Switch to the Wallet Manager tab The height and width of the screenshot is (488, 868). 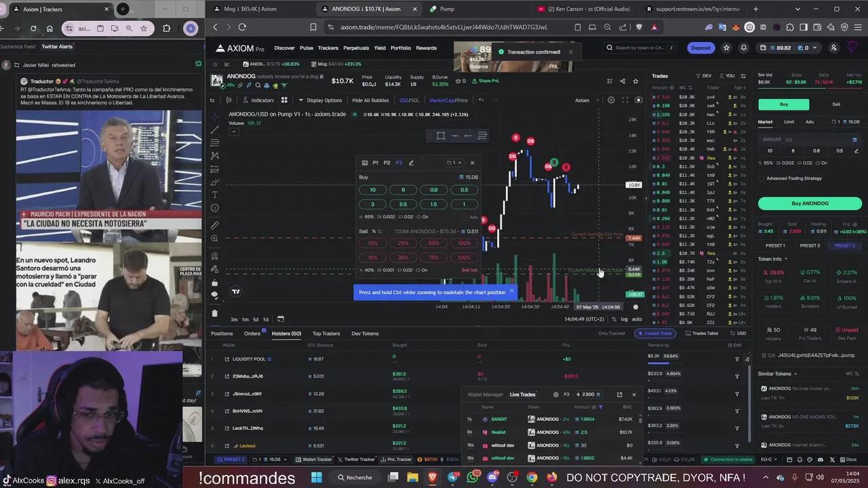pos(485,394)
